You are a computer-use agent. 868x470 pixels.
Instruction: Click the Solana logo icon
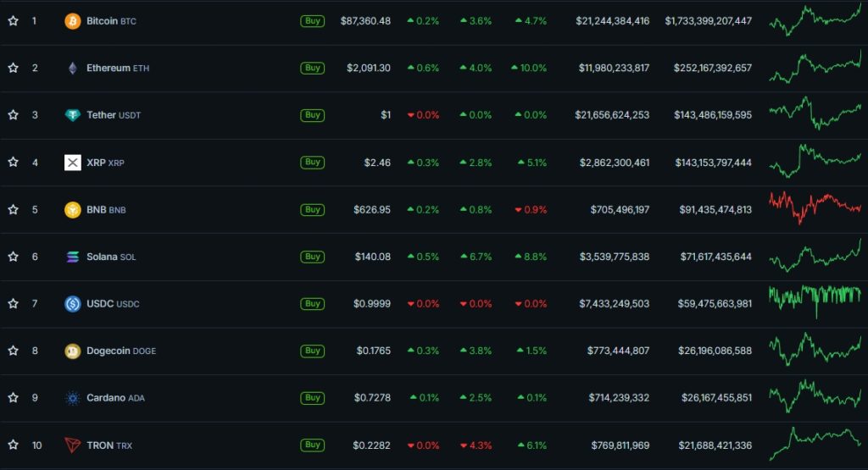(x=73, y=257)
